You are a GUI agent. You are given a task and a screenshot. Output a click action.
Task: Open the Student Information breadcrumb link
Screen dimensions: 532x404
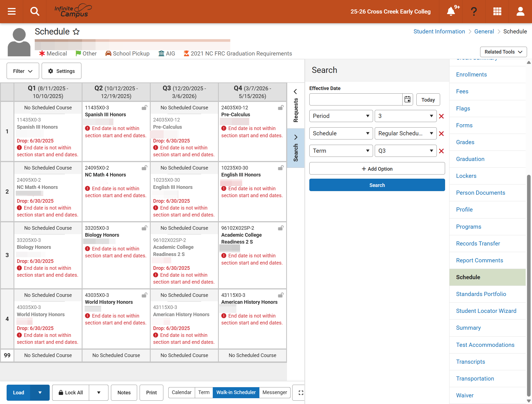click(x=439, y=31)
